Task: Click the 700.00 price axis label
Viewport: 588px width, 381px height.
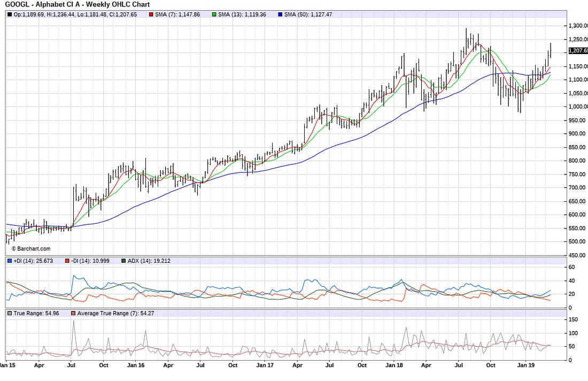Action: [x=577, y=188]
